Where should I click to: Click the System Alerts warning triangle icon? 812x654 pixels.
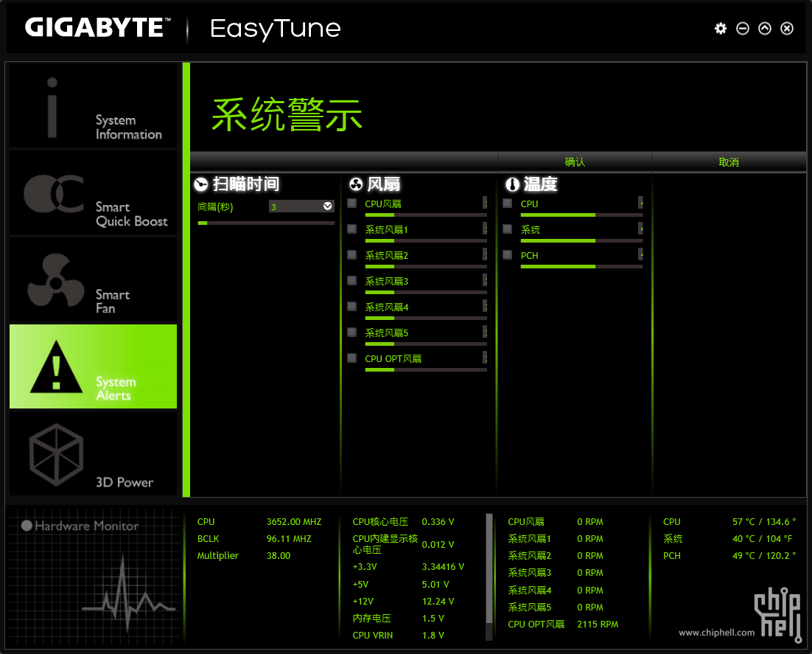click(x=56, y=367)
